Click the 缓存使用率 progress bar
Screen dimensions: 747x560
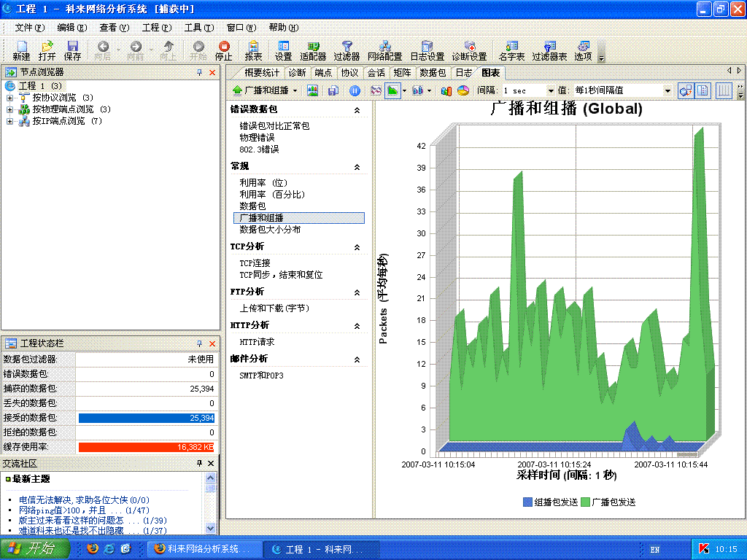(x=146, y=447)
